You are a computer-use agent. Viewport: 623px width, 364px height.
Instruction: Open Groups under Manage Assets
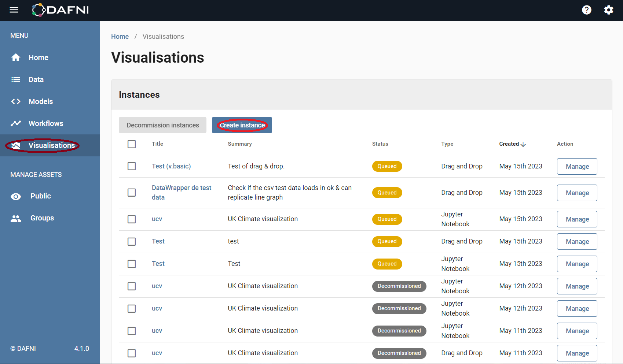pyautogui.click(x=42, y=218)
